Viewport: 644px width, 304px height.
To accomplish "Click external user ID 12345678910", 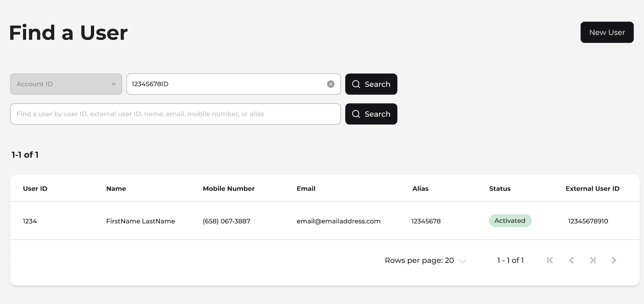I will [588, 221].
